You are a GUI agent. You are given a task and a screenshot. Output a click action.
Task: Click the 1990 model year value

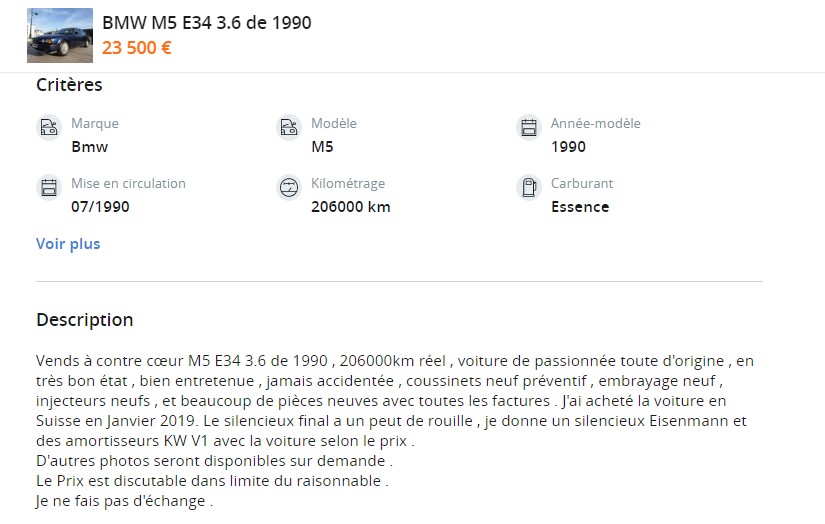pyautogui.click(x=568, y=147)
